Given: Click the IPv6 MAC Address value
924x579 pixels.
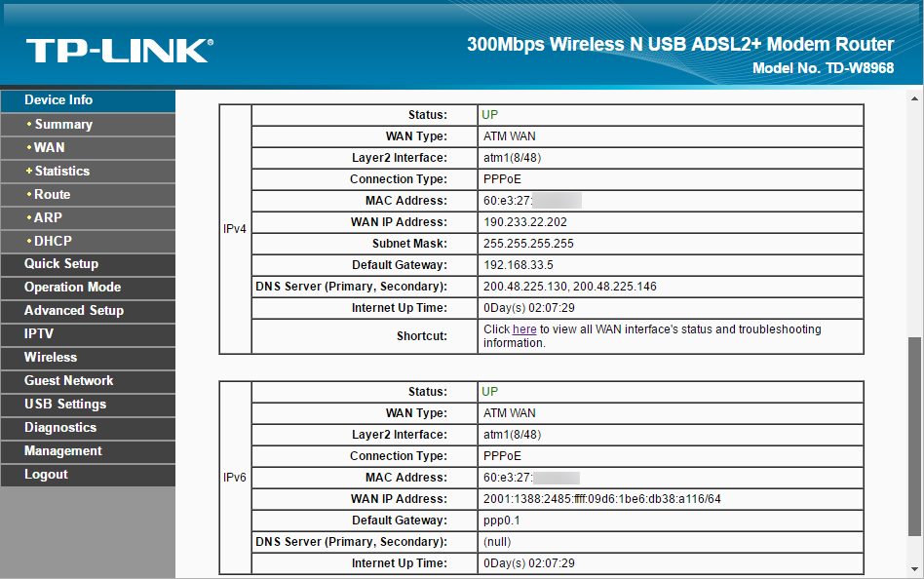Looking at the screenshot, I should pyautogui.click(x=531, y=478).
